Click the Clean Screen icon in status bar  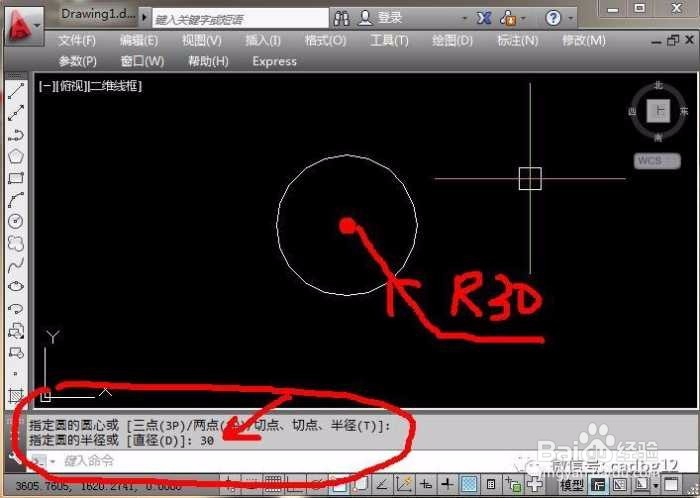click(x=671, y=484)
